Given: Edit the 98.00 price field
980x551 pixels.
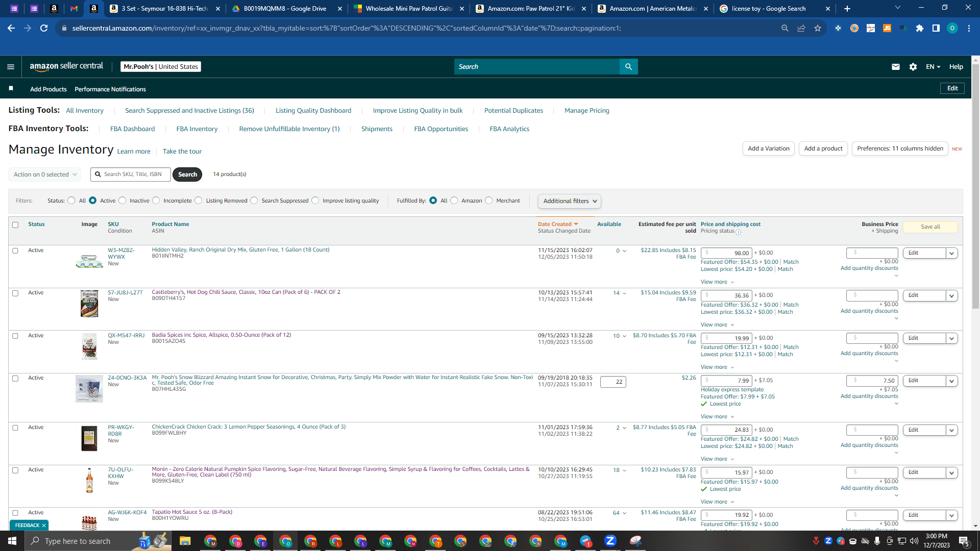Looking at the screenshot, I should [x=727, y=253].
